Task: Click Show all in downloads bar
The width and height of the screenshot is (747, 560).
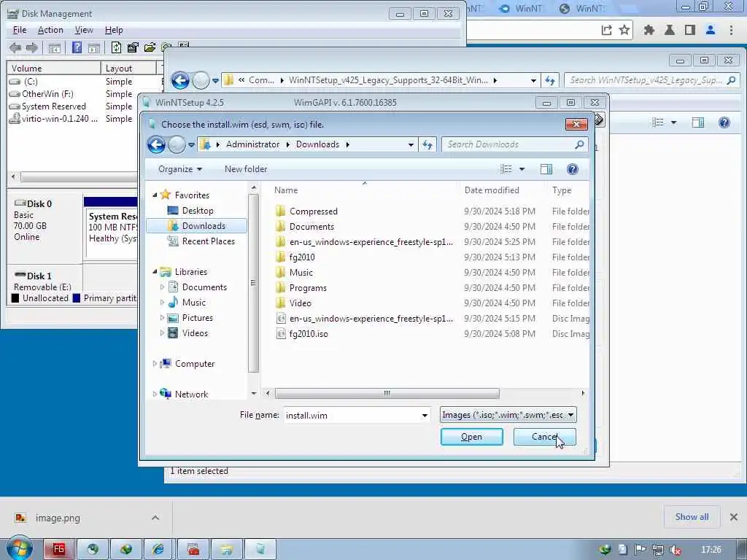Action: [x=692, y=517]
